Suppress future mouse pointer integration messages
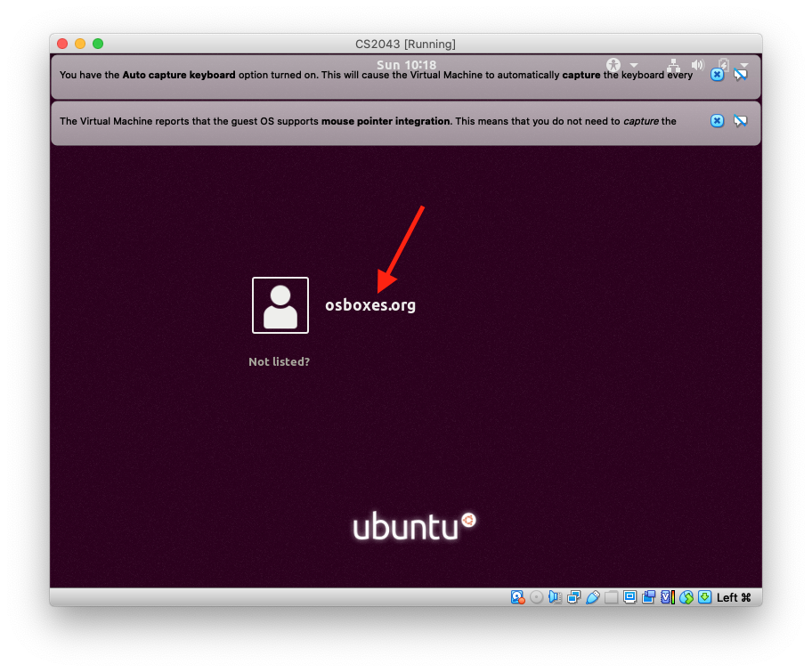 click(740, 121)
